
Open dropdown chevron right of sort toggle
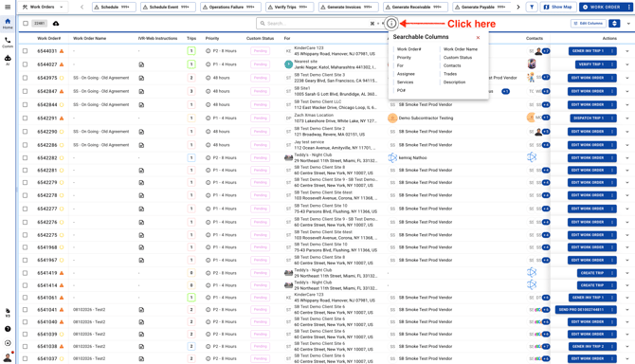(628, 24)
